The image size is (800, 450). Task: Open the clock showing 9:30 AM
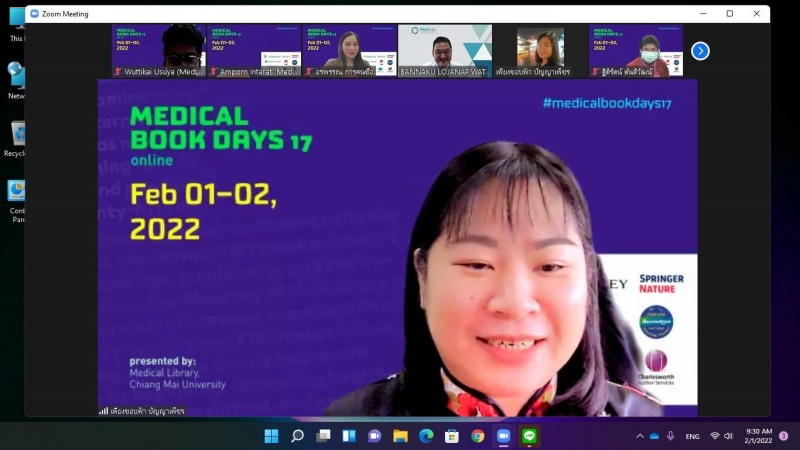tap(758, 436)
